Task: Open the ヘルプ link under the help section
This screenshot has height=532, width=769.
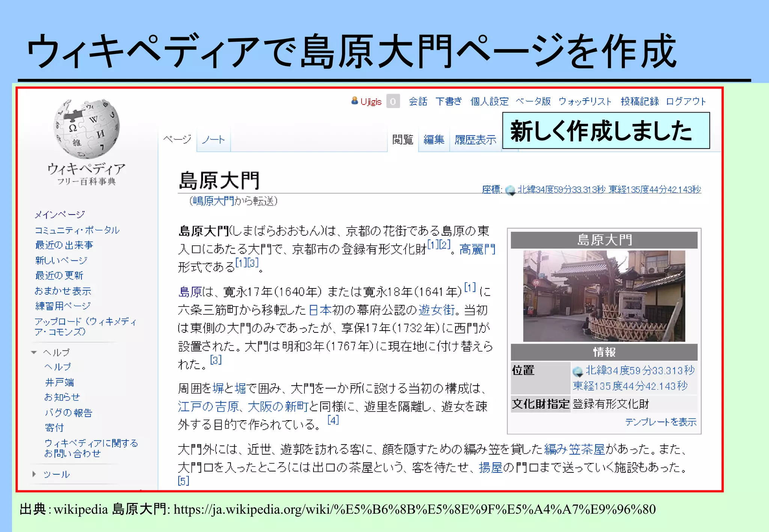Action: (x=57, y=367)
